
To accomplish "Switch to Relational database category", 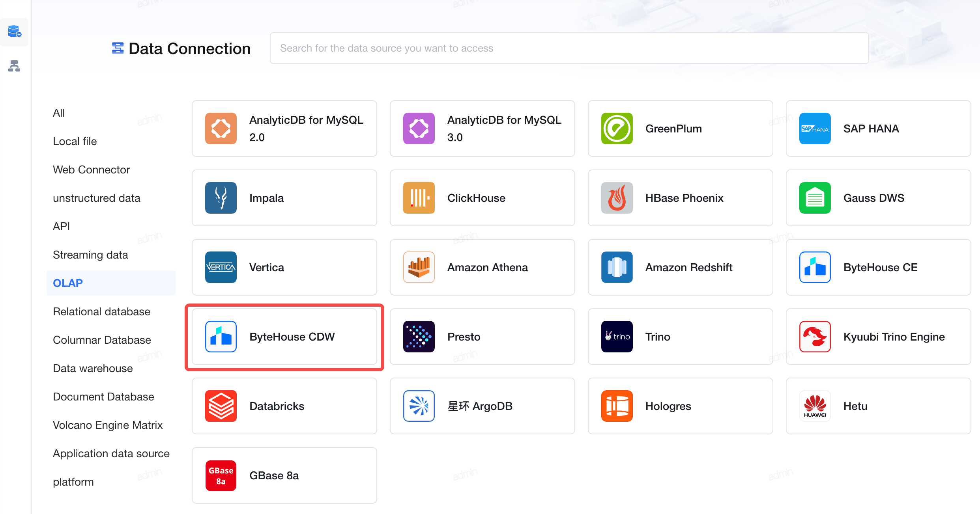I will [101, 311].
